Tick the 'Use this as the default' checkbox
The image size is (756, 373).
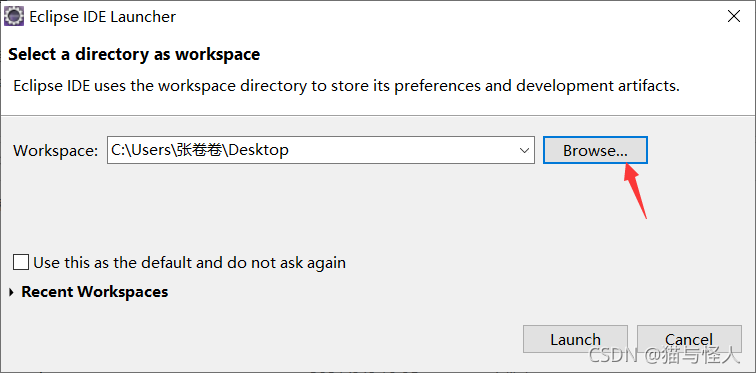coord(21,263)
